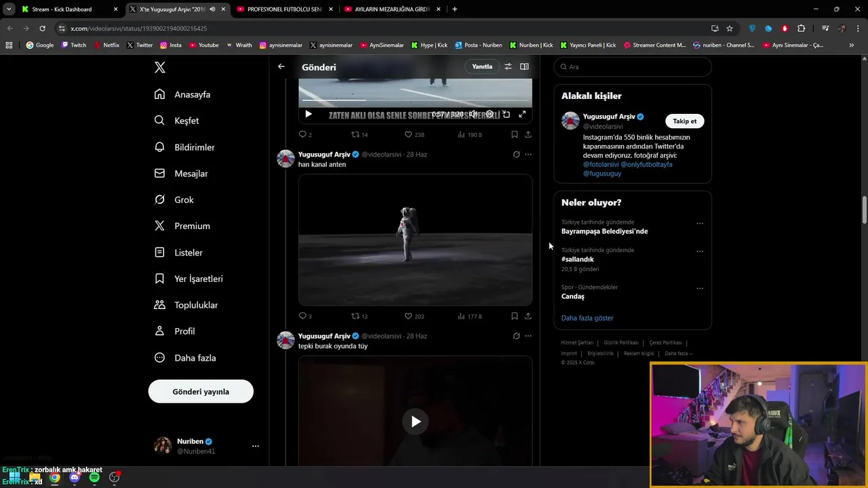The image size is (868, 488).
Task: Open the #sallandık trending topic
Action: [x=578, y=260]
